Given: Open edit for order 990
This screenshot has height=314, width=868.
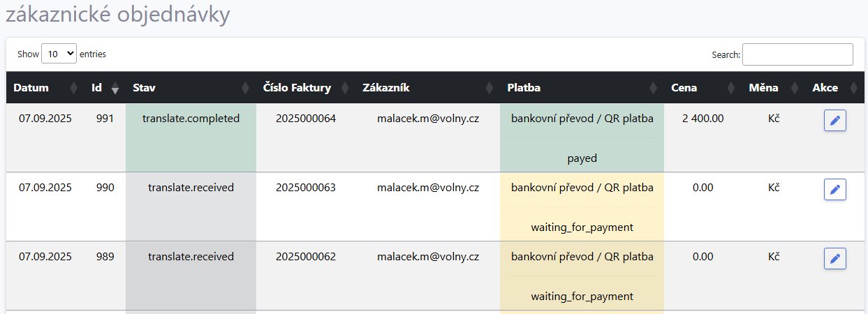Looking at the screenshot, I should (x=834, y=189).
